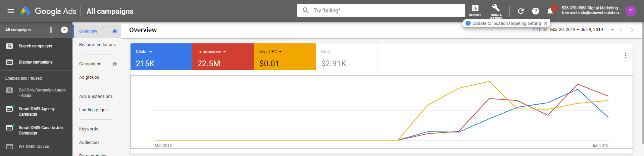Go to the Keywords page
This screenshot has width=644, height=156.
point(89,129)
